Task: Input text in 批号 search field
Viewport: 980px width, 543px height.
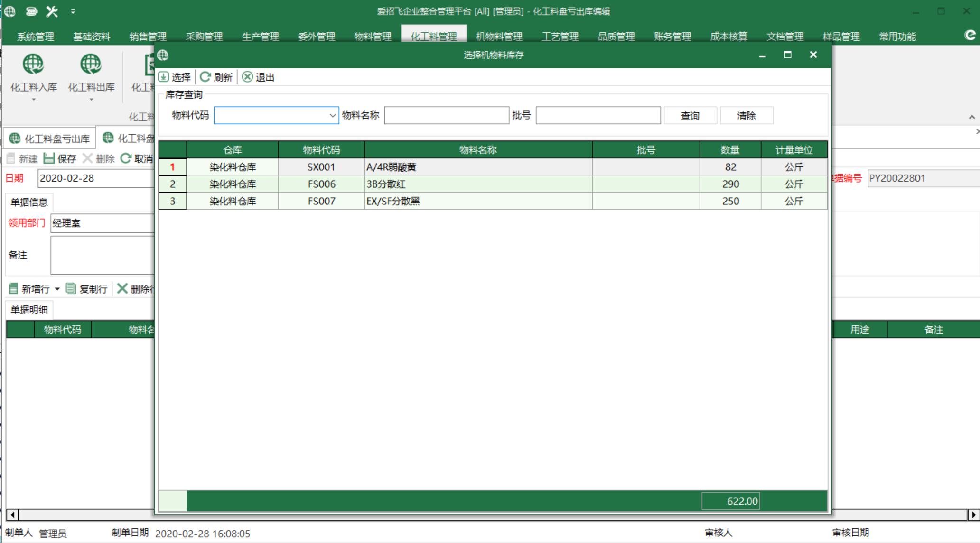Action: [x=597, y=115]
